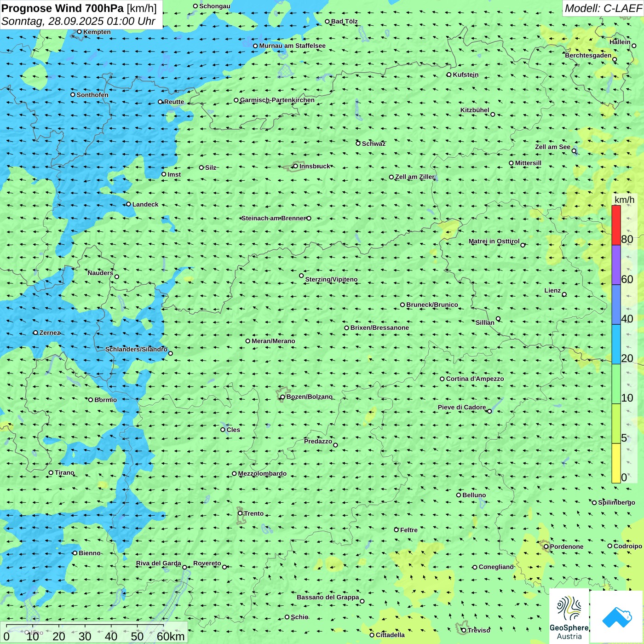
Task: Click the 'Sonthofen' label
Action: [x=92, y=95]
